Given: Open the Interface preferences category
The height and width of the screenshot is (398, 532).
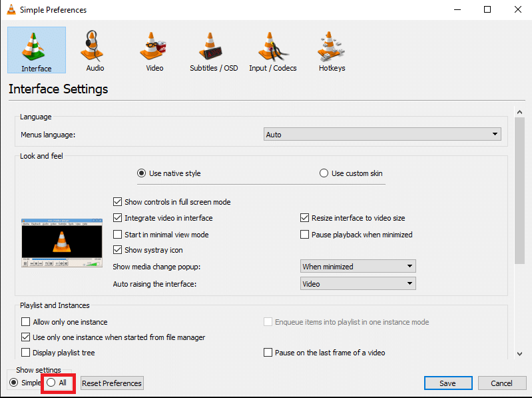Looking at the screenshot, I should pos(37,50).
